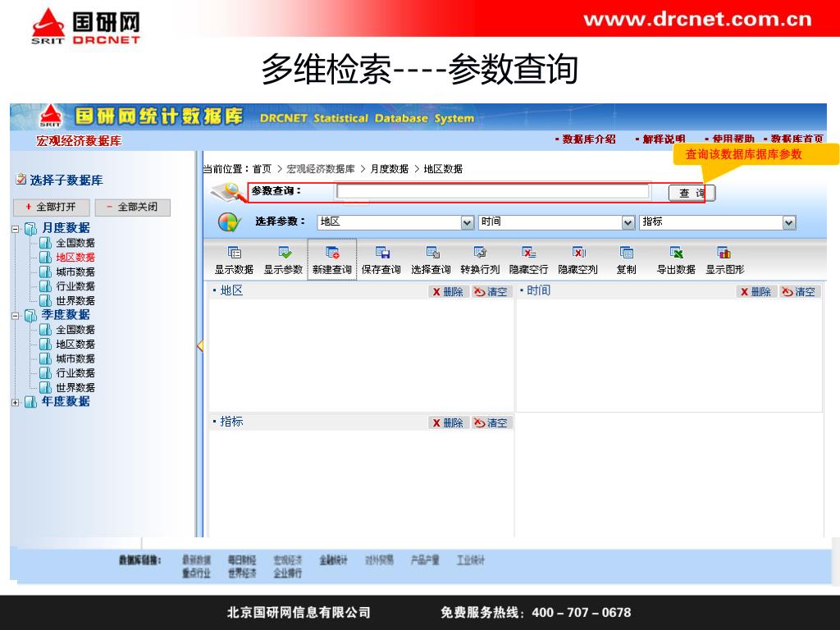Open the 工业统计 footer link
Viewport: 840px width, 630px height.
470,560
